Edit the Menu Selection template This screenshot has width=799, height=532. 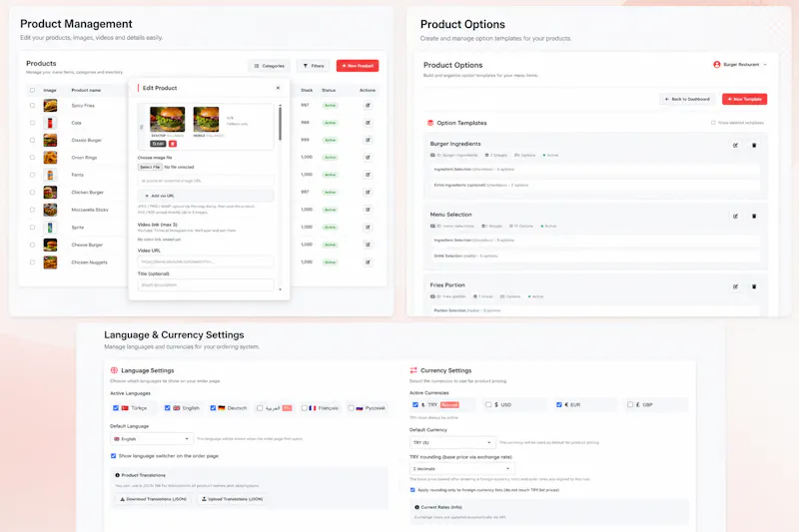(x=735, y=216)
